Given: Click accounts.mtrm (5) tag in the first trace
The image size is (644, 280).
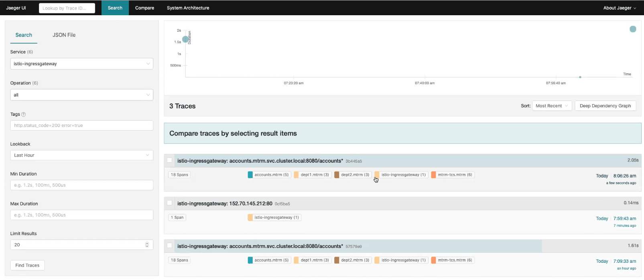Looking at the screenshot, I should (x=268, y=175).
